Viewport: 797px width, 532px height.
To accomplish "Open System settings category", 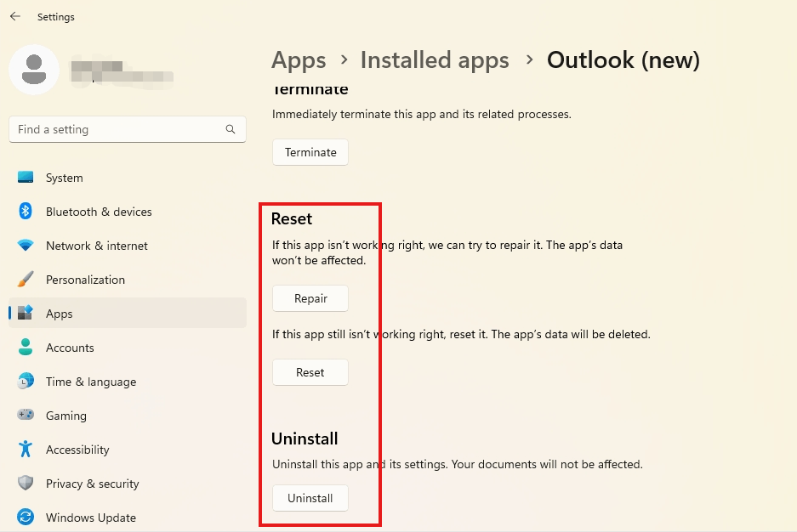I will 64,178.
